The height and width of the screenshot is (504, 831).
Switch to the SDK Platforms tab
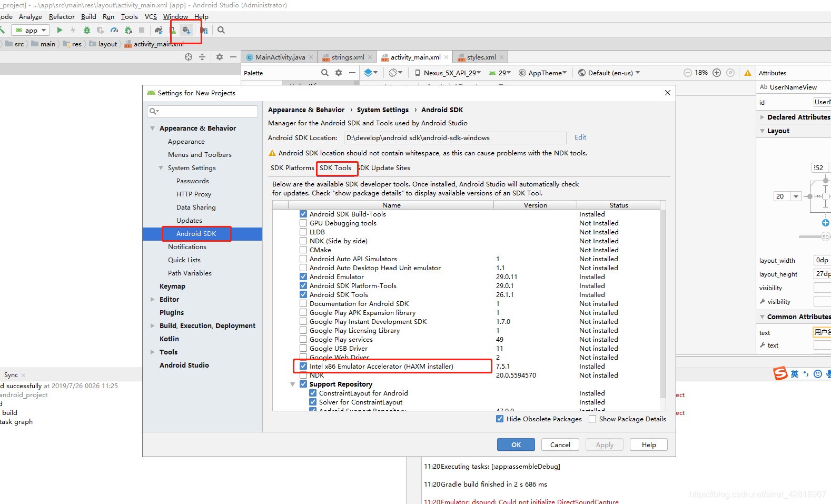292,167
